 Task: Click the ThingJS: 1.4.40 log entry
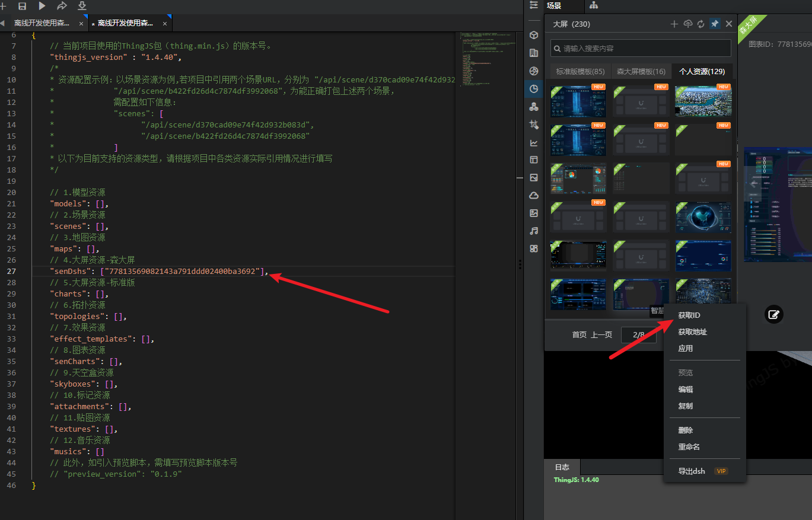click(x=576, y=480)
